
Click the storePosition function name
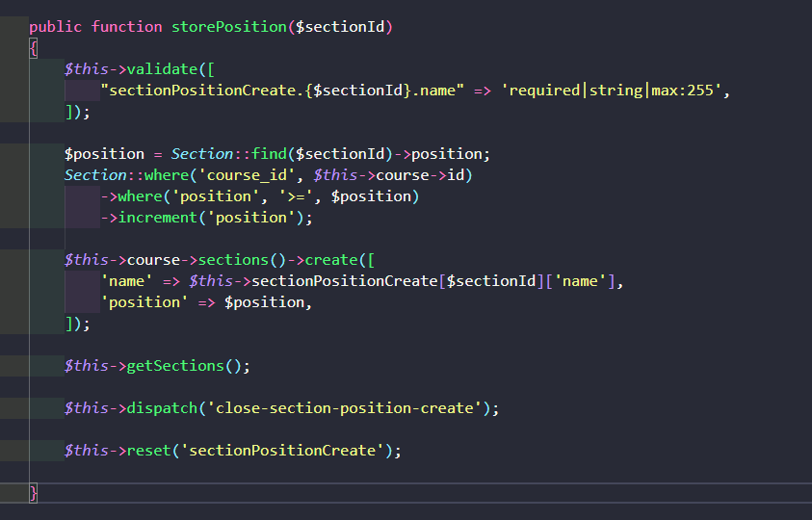click(229, 27)
